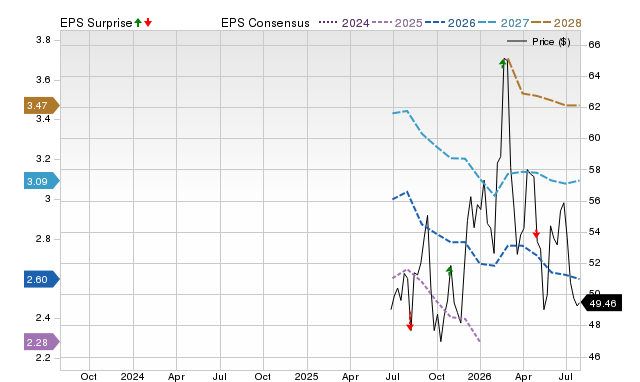Click the 2.2 left axis value
640x382 pixels.
(43, 358)
